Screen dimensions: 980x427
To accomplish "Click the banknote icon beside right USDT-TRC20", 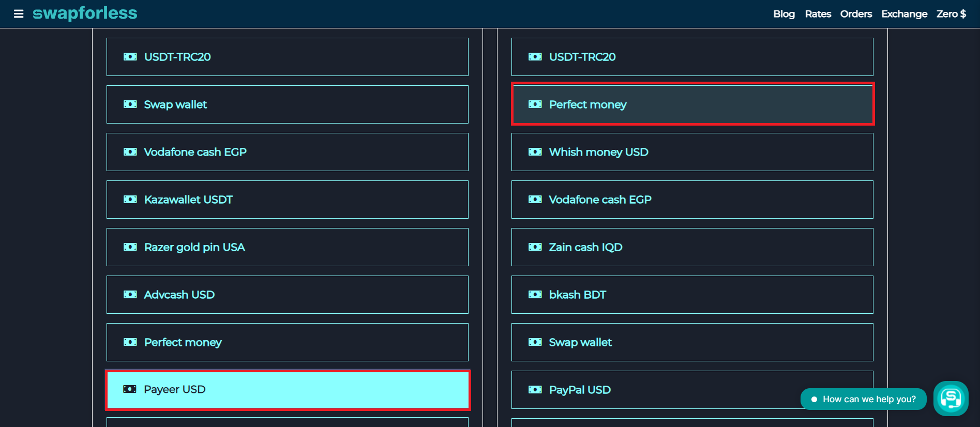I will click(535, 57).
